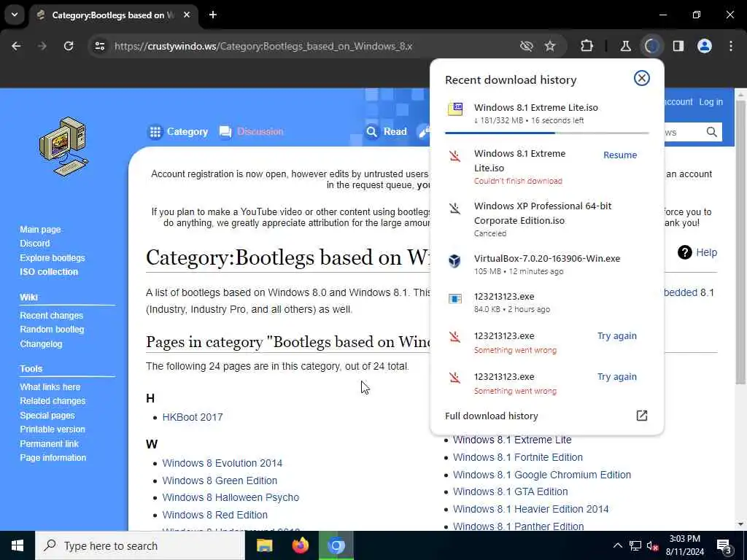The image size is (747, 560).
Task: Open the Chrome Labs flask icon
Action: [625, 46]
